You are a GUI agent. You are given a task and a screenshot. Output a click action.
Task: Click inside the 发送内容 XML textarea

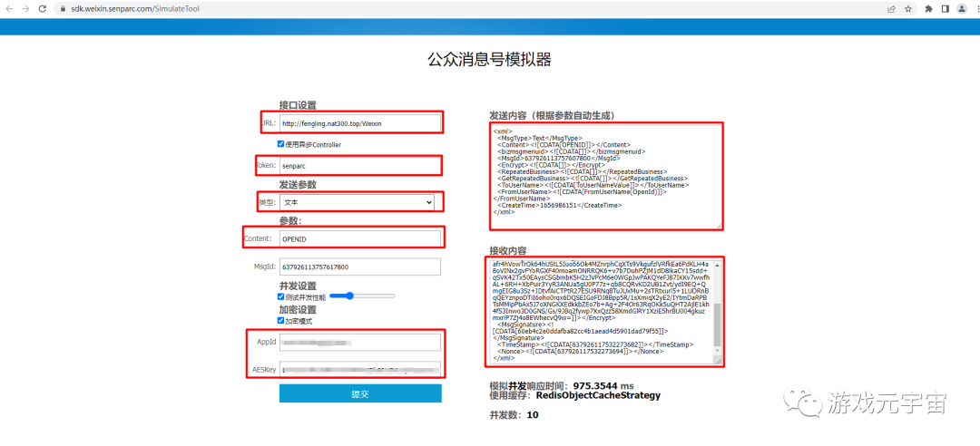coord(606,177)
